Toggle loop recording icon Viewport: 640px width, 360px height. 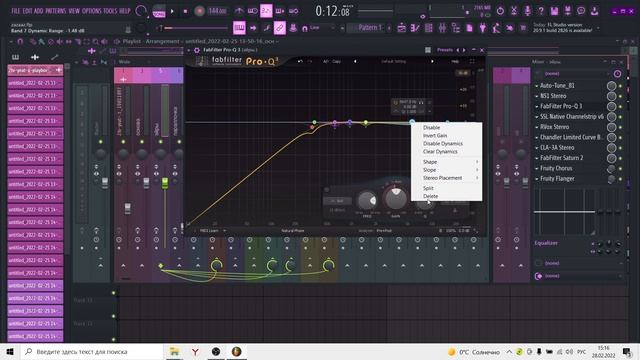click(293, 11)
